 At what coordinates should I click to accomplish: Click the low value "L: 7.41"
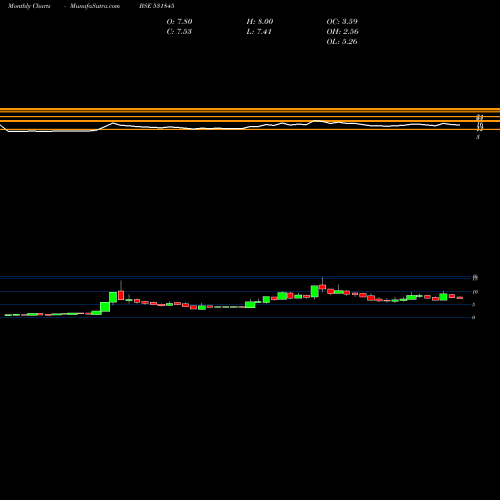pyautogui.click(x=259, y=31)
